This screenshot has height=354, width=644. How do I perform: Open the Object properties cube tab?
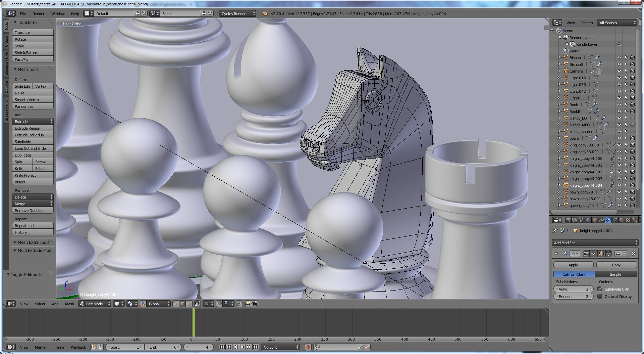click(x=595, y=220)
